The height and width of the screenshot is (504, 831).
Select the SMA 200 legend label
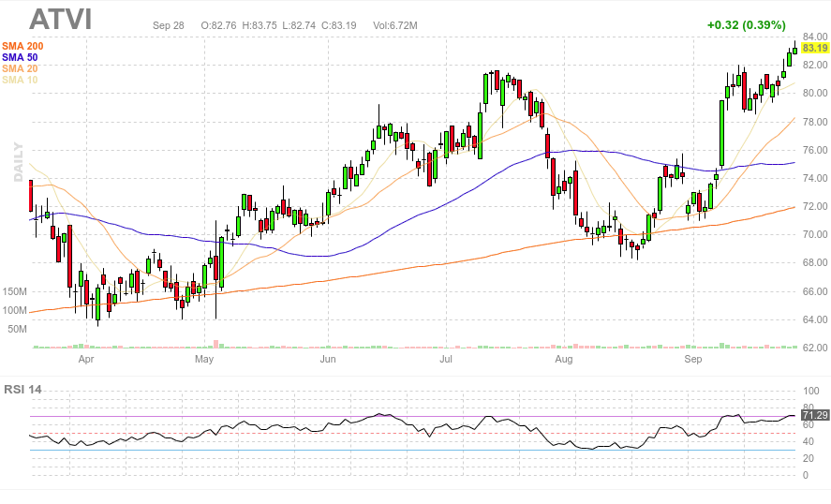[22, 46]
